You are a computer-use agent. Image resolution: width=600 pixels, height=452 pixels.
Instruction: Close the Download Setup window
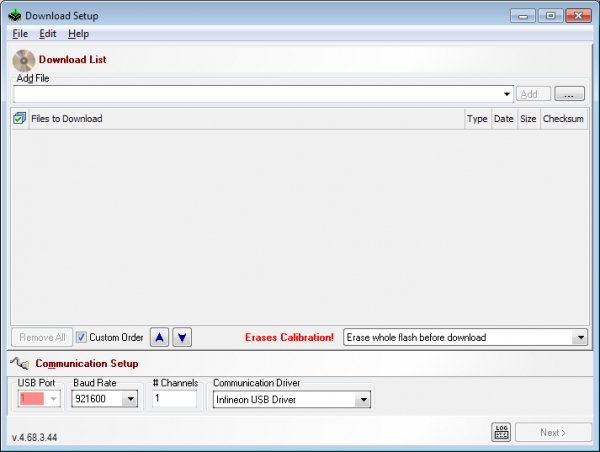click(x=579, y=16)
